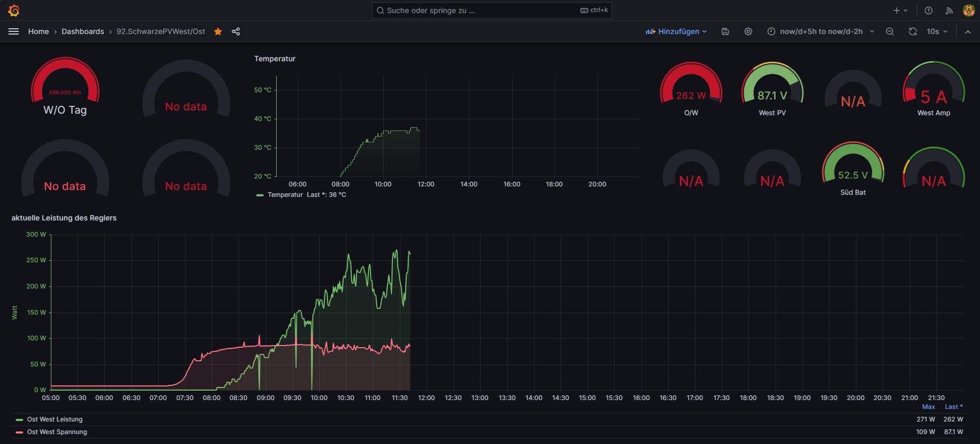Toggle Ost West Spannung series in legend
Image resolution: width=980 pixels, height=444 pixels.
pos(57,432)
